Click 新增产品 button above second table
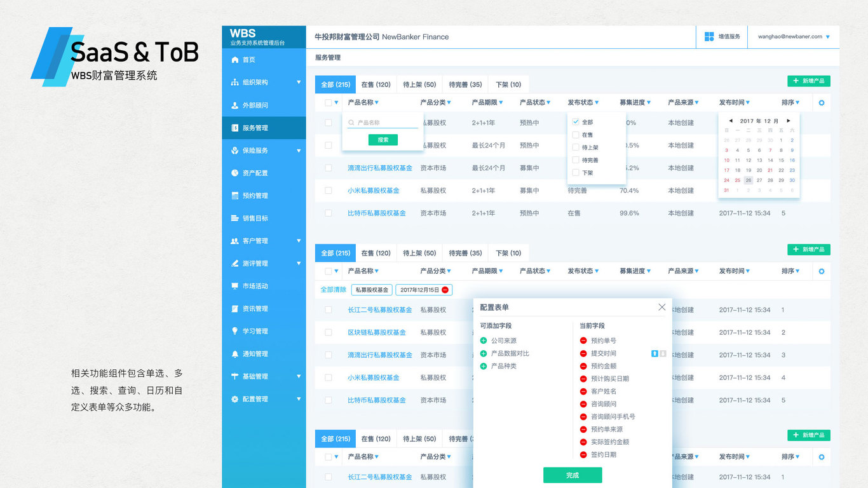 809,250
